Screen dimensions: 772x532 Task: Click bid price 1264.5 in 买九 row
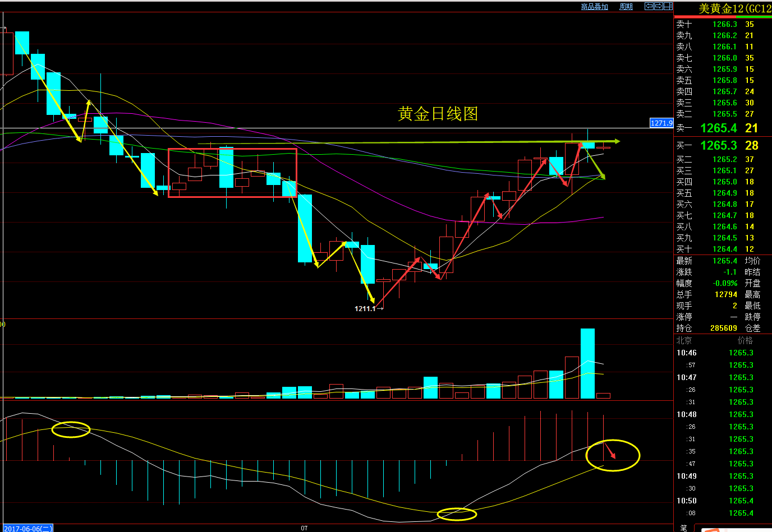point(725,238)
